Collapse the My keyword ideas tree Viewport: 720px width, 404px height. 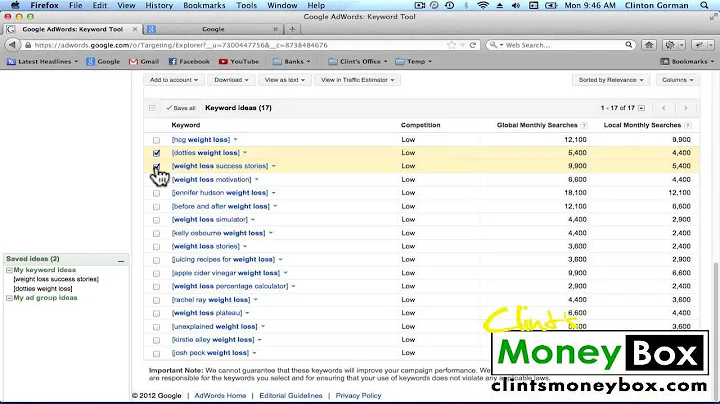[9, 270]
